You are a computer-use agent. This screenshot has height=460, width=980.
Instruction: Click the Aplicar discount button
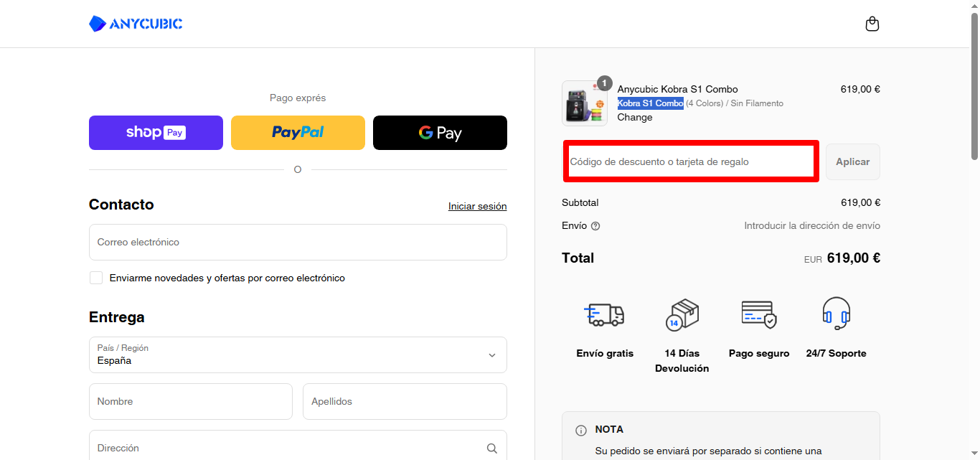[x=853, y=161]
